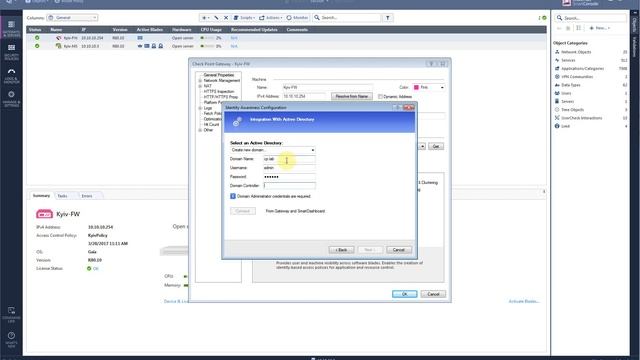
Task: Expand the Logs tree node
Action: click(x=200, y=108)
